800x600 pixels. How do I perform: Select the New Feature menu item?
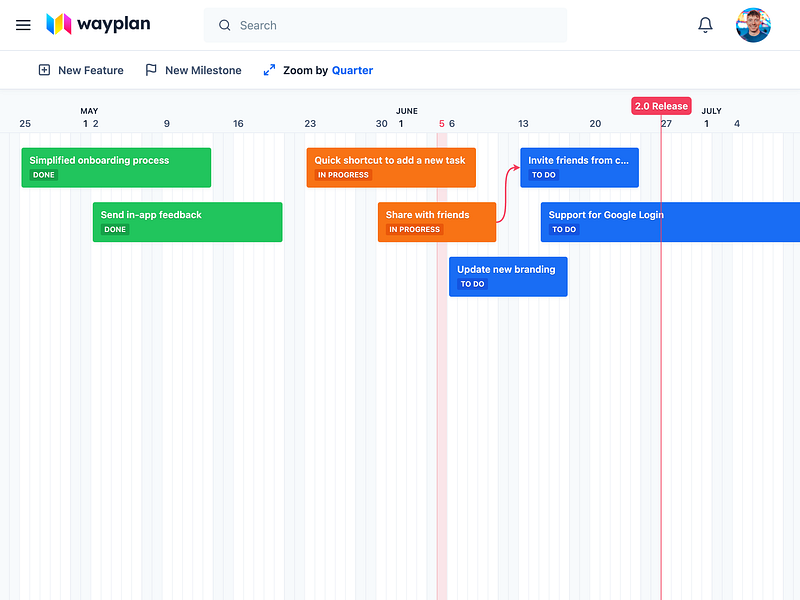click(90, 70)
